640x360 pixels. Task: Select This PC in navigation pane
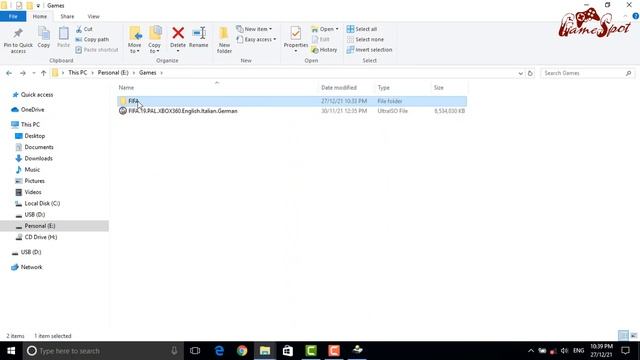coord(30,124)
